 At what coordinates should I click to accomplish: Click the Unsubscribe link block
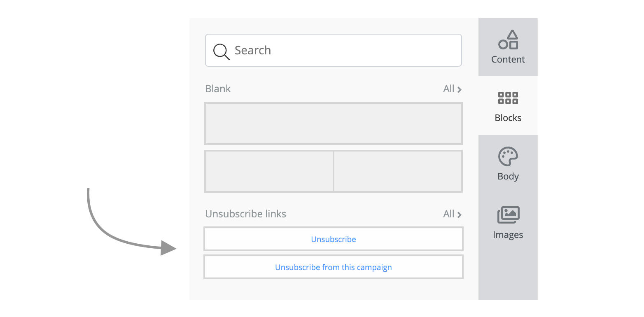pos(334,239)
